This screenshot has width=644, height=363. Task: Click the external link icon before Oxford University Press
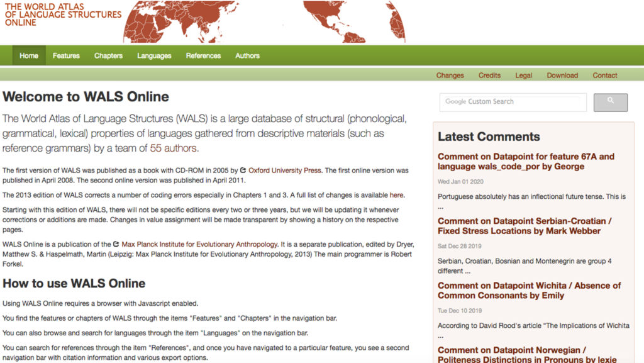(x=243, y=170)
